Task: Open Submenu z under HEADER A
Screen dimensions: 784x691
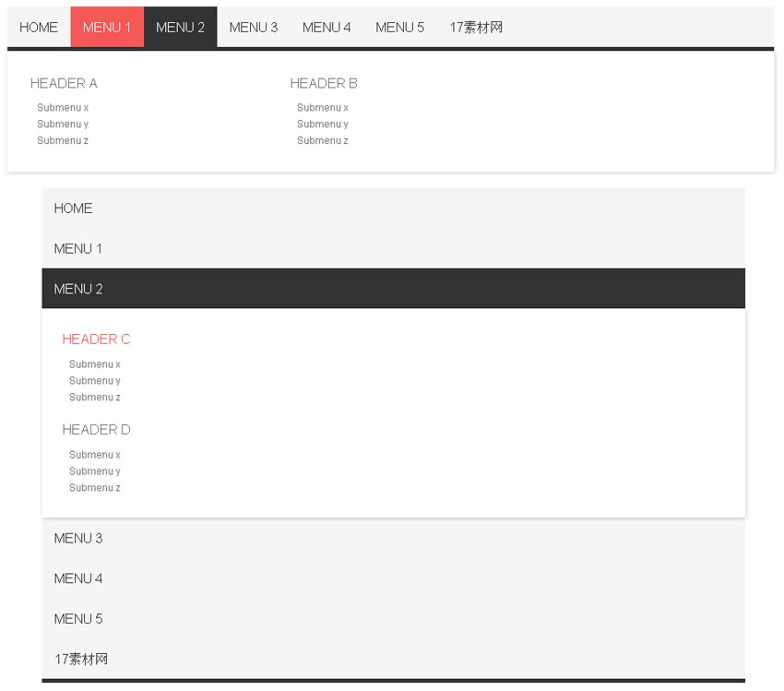Action: [x=63, y=140]
